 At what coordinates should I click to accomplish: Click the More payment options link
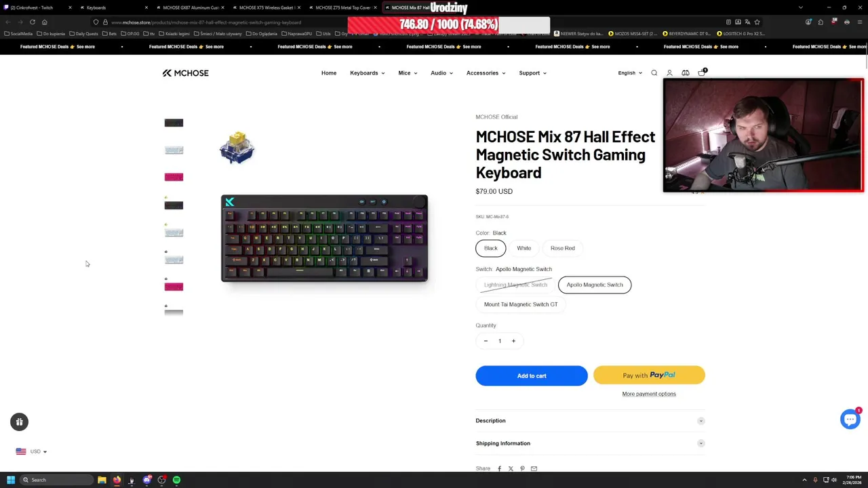pyautogui.click(x=649, y=394)
